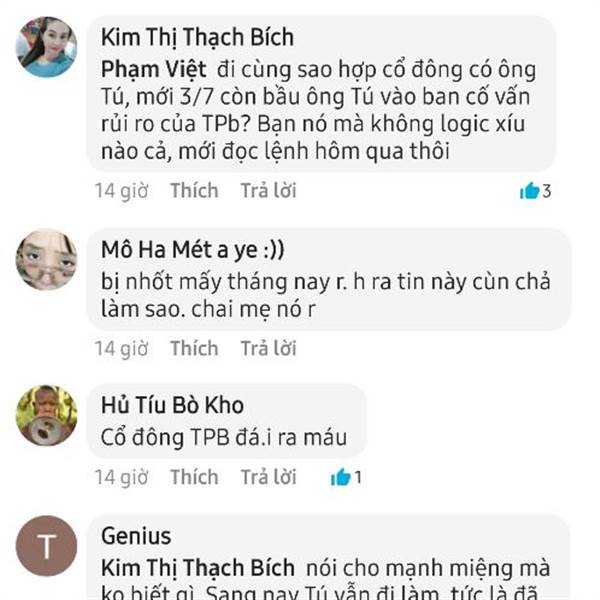Open Kim Thị Thạch Bích commenter name

coord(197,38)
